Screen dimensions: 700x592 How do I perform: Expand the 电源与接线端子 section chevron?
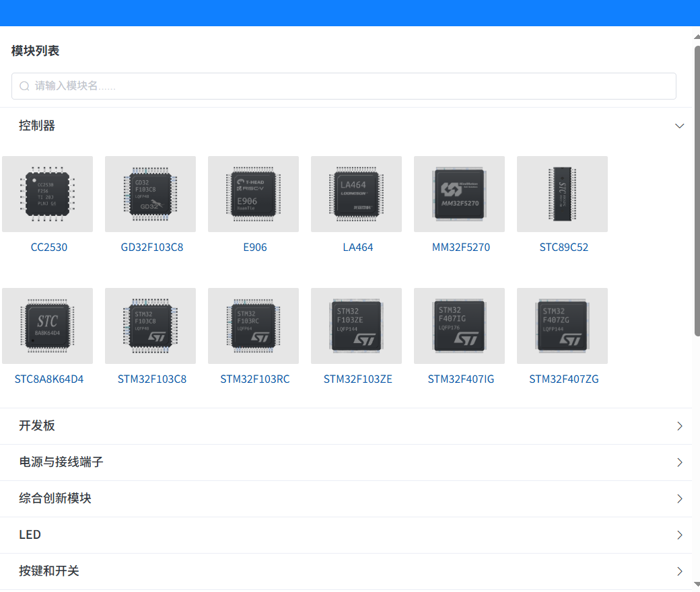coord(679,463)
